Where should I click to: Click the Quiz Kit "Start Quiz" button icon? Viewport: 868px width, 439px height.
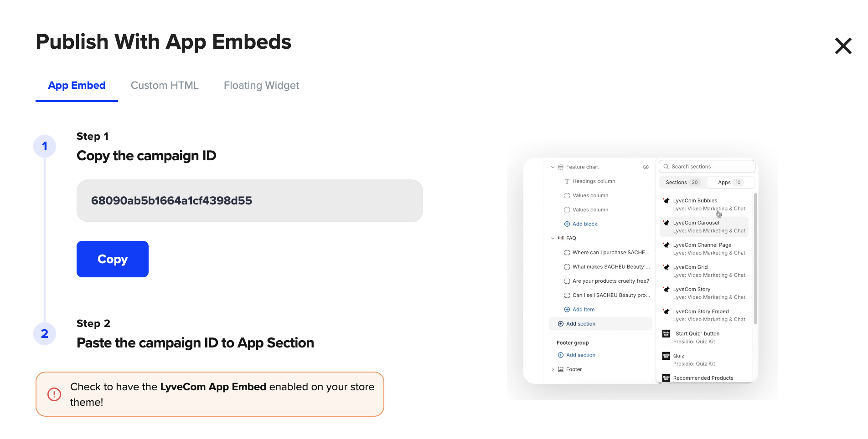[666, 334]
